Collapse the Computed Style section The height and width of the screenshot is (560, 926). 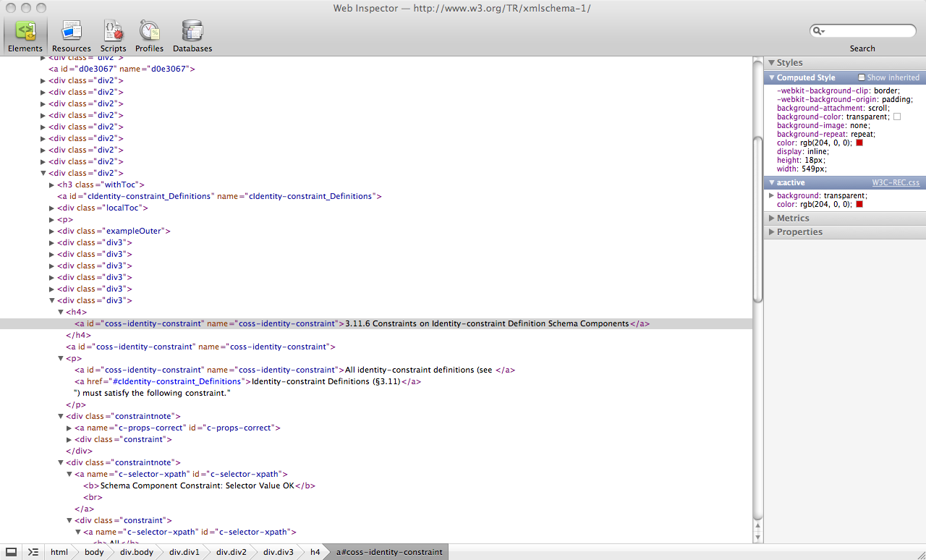(x=771, y=77)
